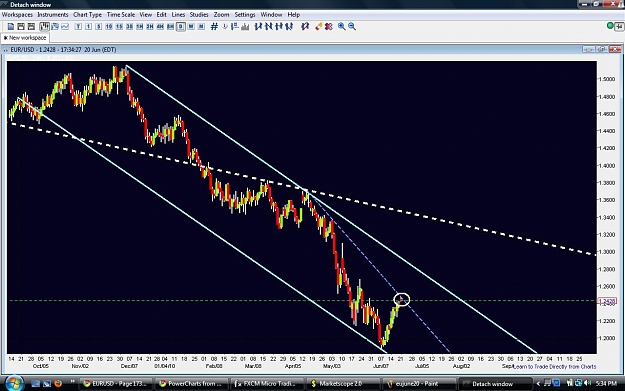Select the 2H time scale button
Image resolution: width=625 pixels, height=391 pixels.
[x=150, y=27]
